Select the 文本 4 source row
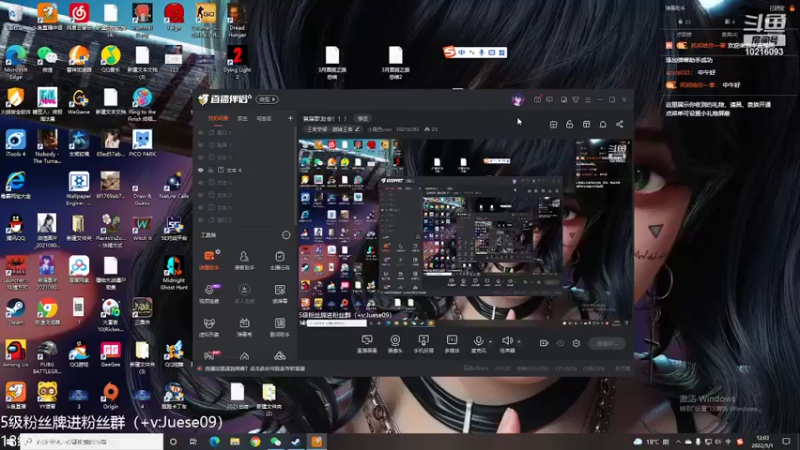Image resolution: width=800 pixels, height=450 pixels. coord(244,170)
